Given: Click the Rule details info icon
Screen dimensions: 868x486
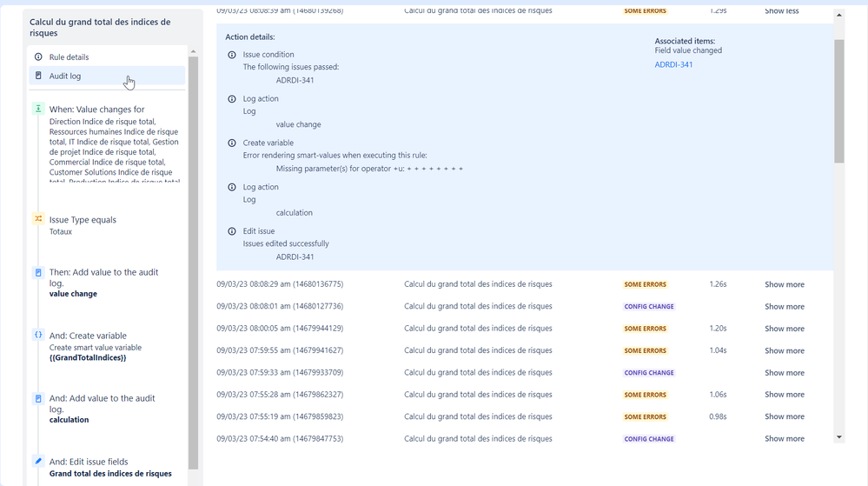Looking at the screenshot, I should tap(38, 57).
